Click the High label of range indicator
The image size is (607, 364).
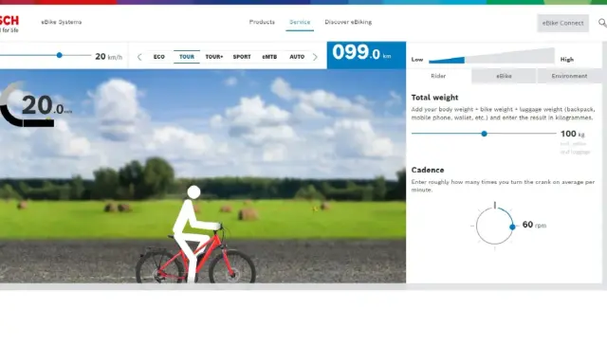coord(567,59)
